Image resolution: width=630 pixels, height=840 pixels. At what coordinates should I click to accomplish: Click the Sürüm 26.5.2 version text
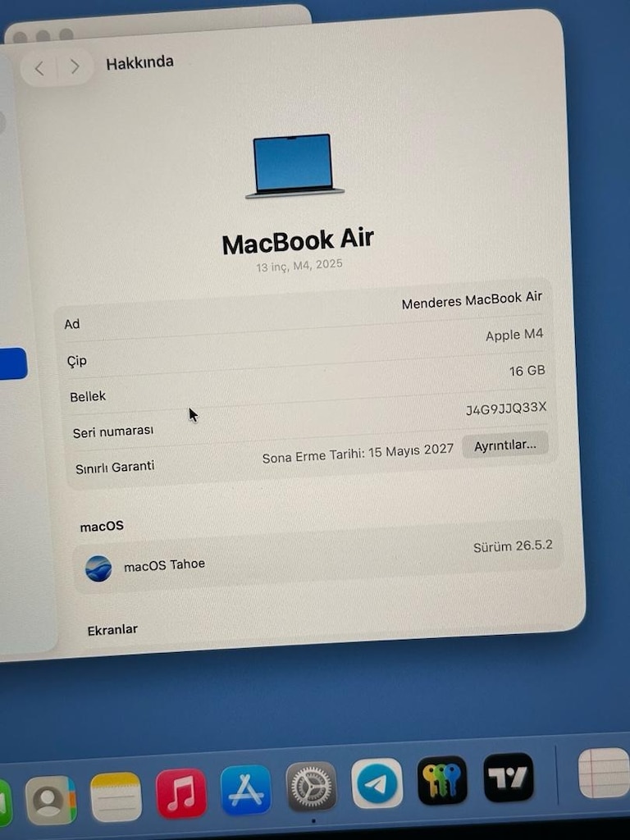coord(513,547)
